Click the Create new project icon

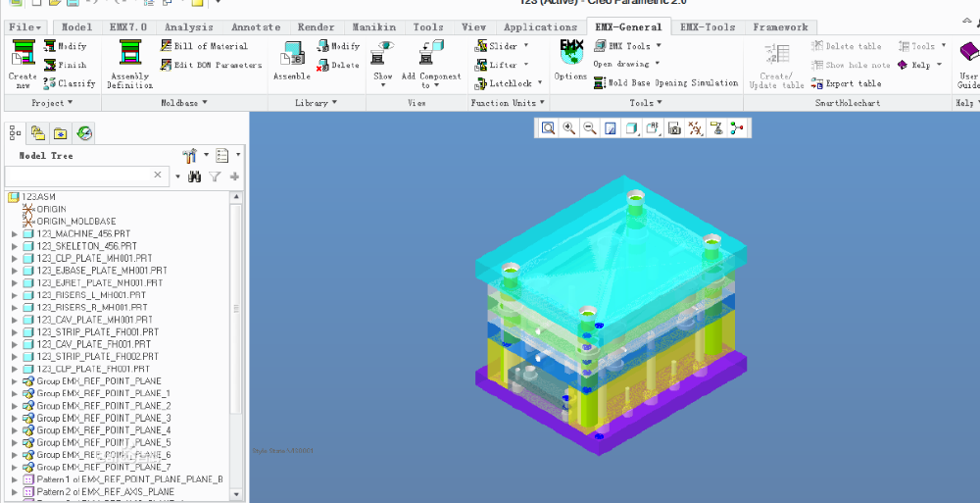click(24, 53)
